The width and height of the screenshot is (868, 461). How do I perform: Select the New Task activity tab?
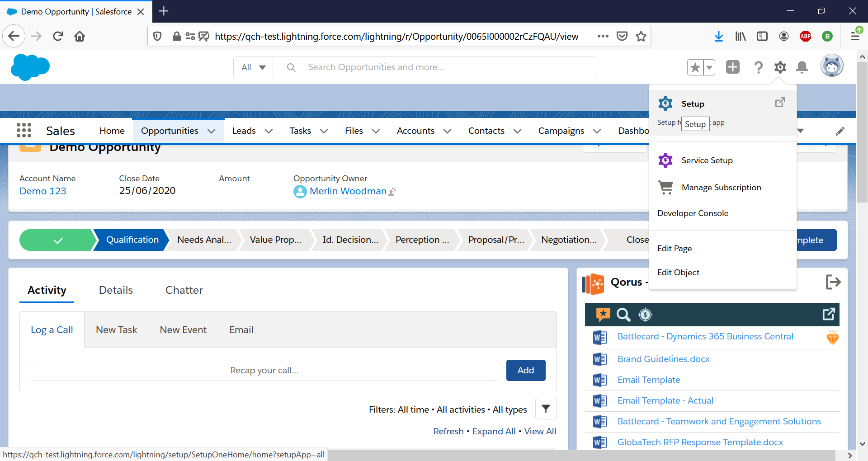tap(116, 330)
